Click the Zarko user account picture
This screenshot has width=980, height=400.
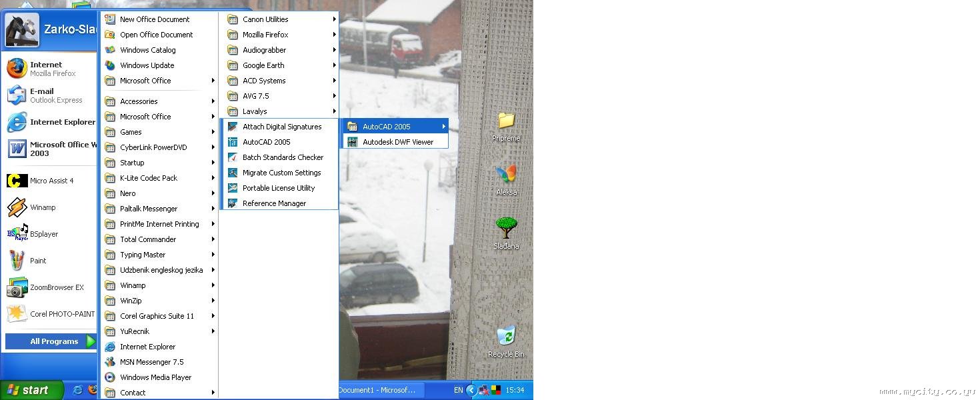coord(22,29)
